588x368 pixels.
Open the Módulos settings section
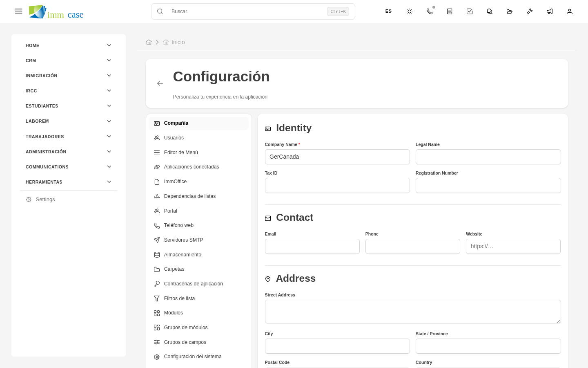(x=199, y=313)
